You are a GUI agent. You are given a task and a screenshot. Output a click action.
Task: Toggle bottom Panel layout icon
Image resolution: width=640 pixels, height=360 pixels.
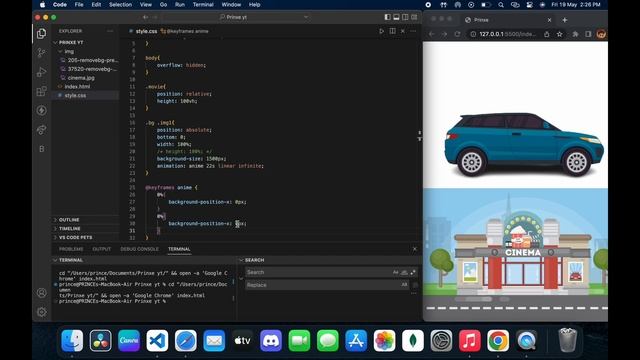coord(396,17)
